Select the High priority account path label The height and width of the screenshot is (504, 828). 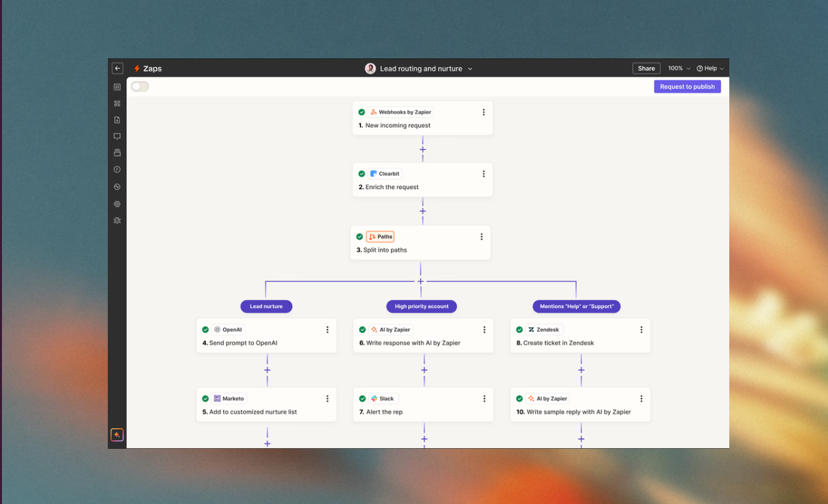(421, 306)
